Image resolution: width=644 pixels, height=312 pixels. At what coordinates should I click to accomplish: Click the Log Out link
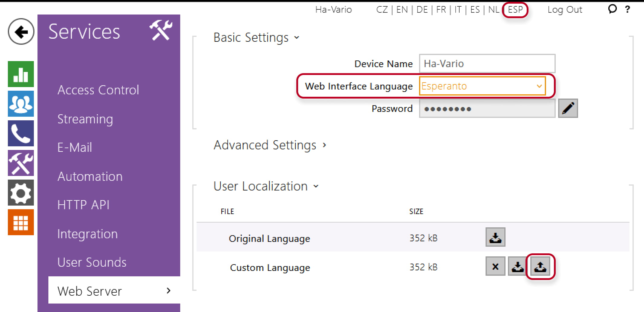(x=565, y=10)
